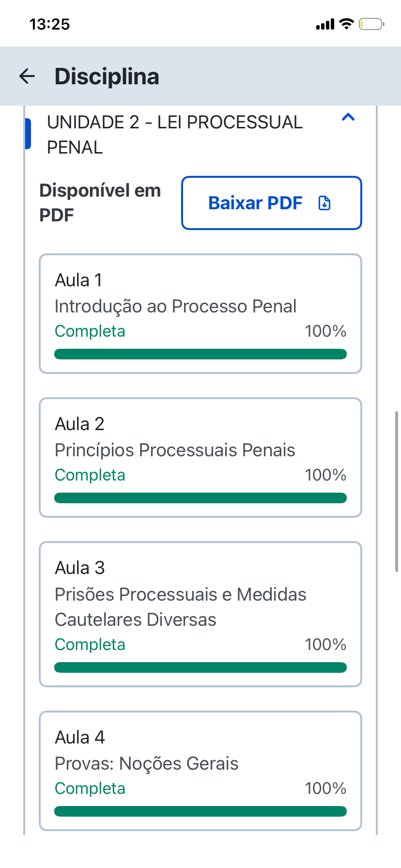Viewport: 401px width, 868px height.
Task: Tap the cellular signal bars icon
Action: (325, 24)
